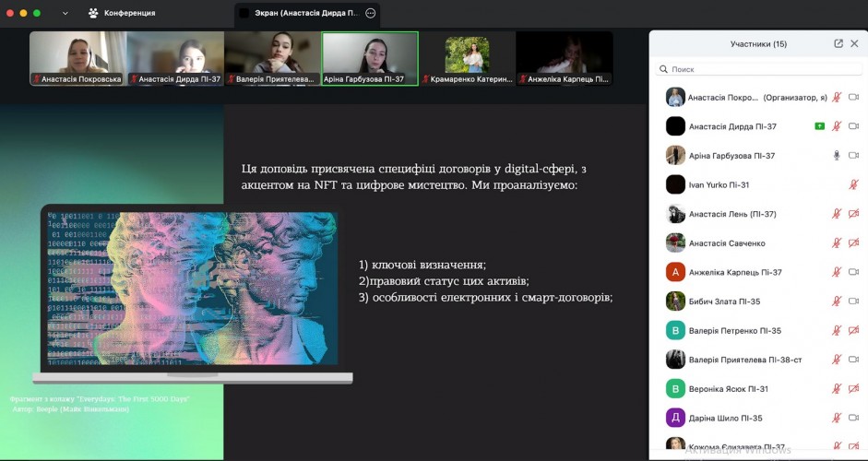Select participant Вероніка Ясюк ПІ-31
The height and width of the screenshot is (461, 868).
(729, 389)
